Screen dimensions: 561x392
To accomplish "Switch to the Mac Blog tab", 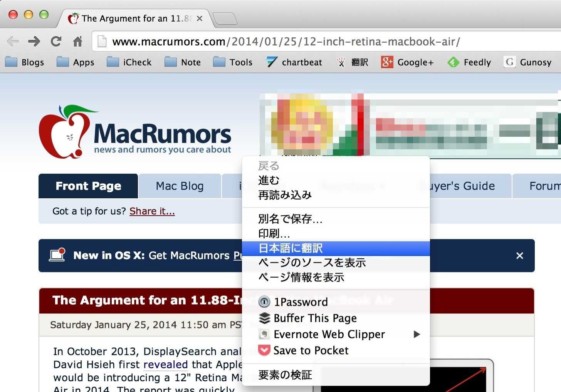I will 180,186.
